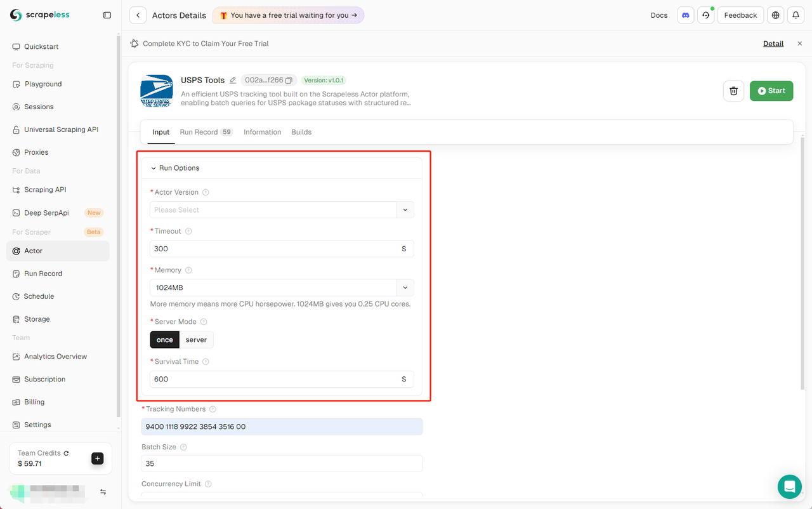The height and width of the screenshot is (509, 812).
Task: Open Playground in the sidebar
Action: (58, 84)
